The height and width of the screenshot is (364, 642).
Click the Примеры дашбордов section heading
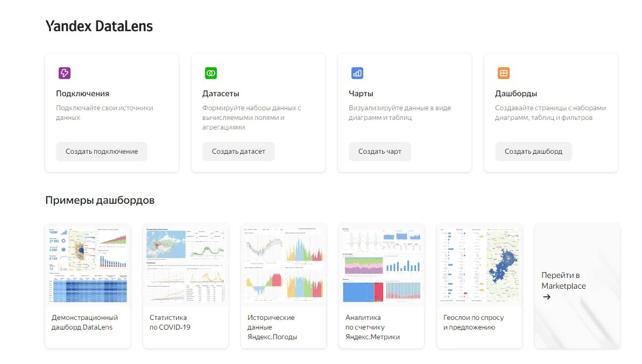point(100,201)
